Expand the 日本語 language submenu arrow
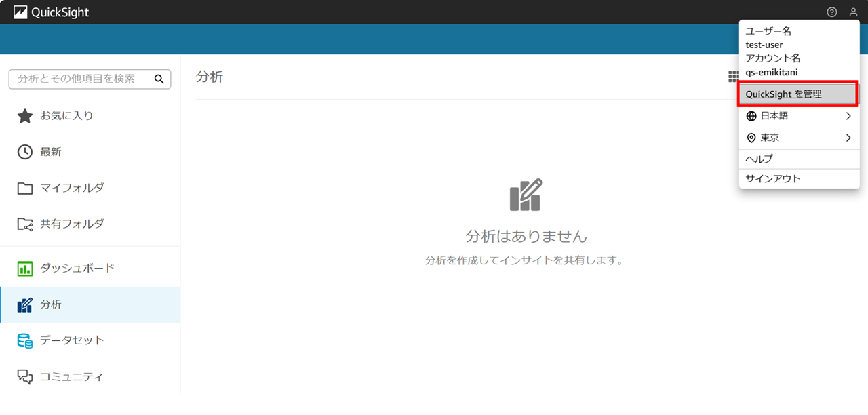This screenshot has height=415, width=868. [x=848, y=116]
